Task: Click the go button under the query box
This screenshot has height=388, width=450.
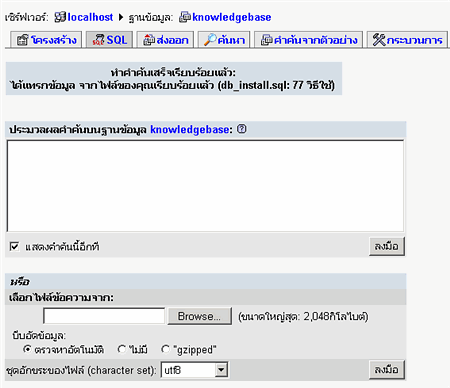Action: [387, 247]
